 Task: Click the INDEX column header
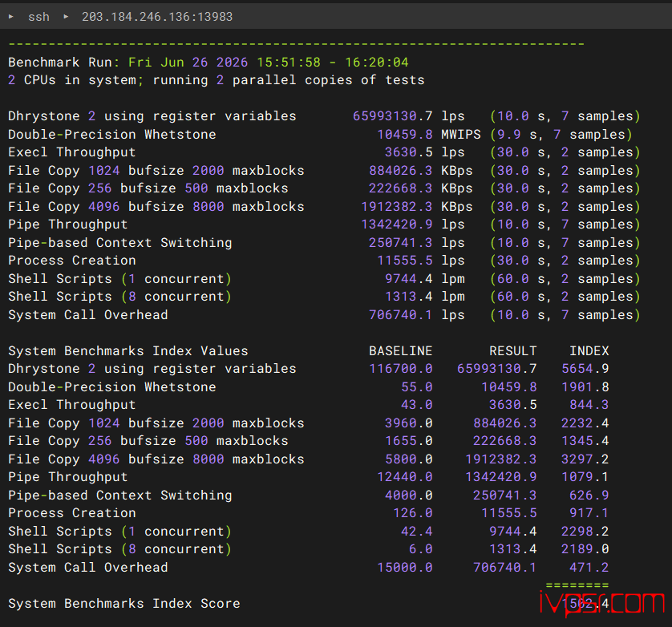coord(589,351)
